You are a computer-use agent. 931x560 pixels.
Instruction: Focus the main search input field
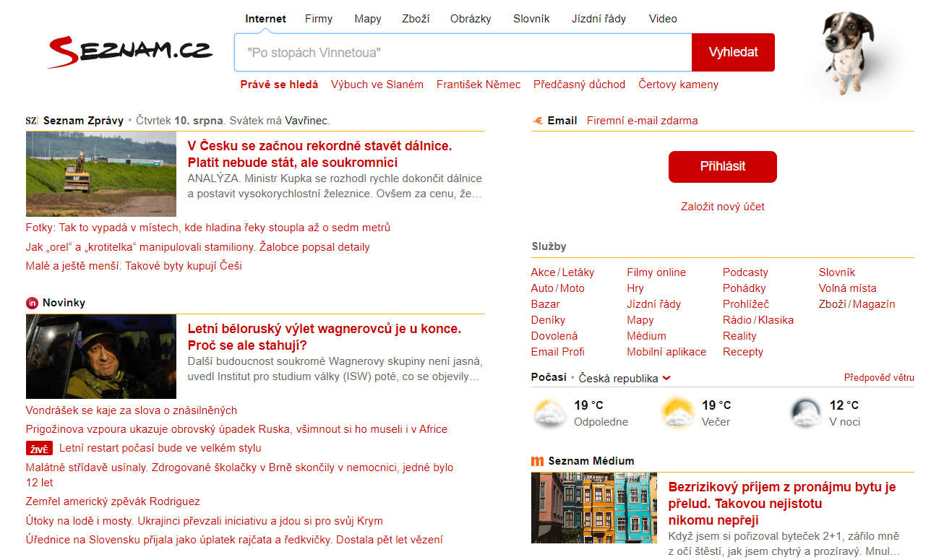(463, 52)
